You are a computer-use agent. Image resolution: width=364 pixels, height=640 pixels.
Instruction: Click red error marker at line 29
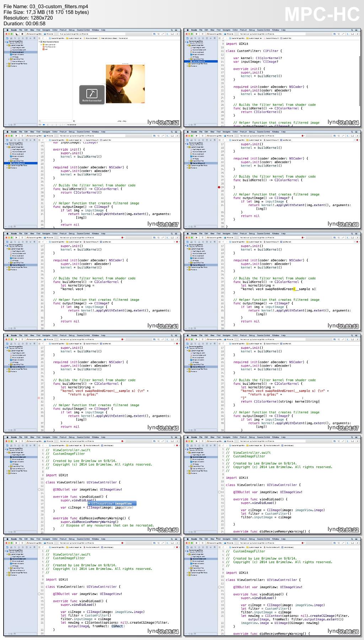[x=218, y=187]
